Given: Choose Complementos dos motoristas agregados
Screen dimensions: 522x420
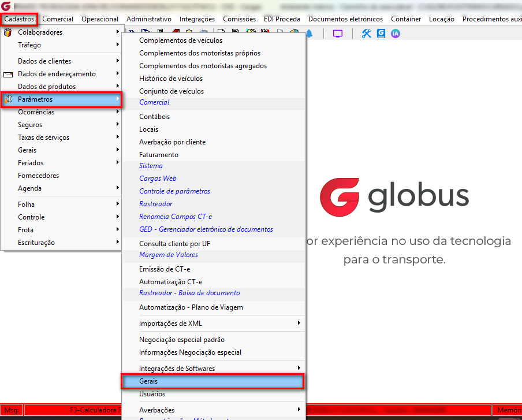Looking at the screenshot, I should (x=214, y=66).
